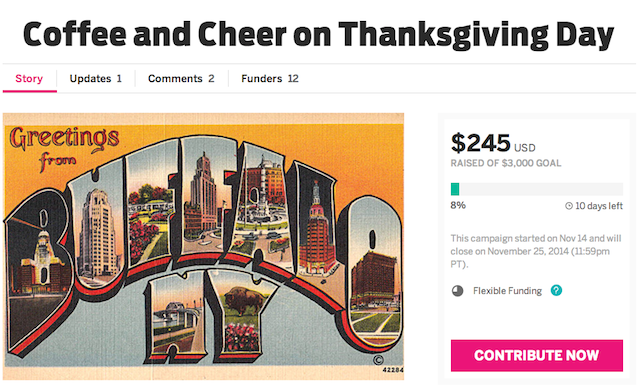The image size is (640, 390).
Task: Click the Flexible Funding help question icon
Action: tap(556, 290)
